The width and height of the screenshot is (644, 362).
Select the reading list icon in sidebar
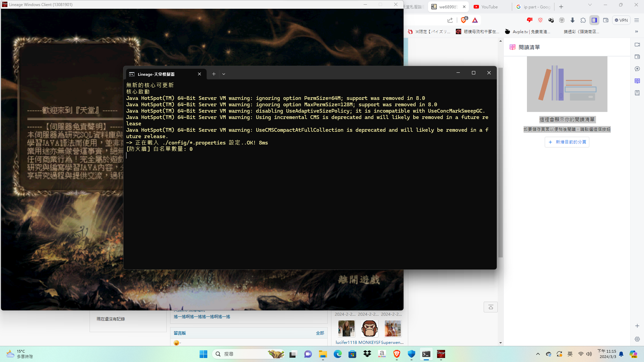(x=637, y=81)
